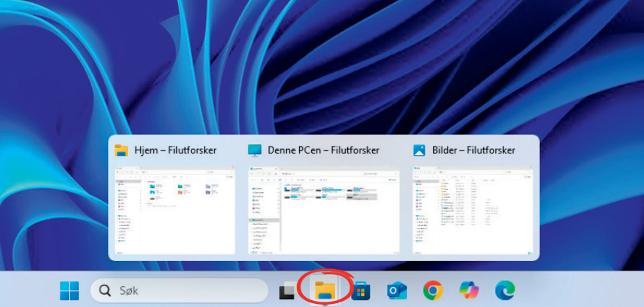Click the File Explorer taskbar icon

(x=325, y=290)
